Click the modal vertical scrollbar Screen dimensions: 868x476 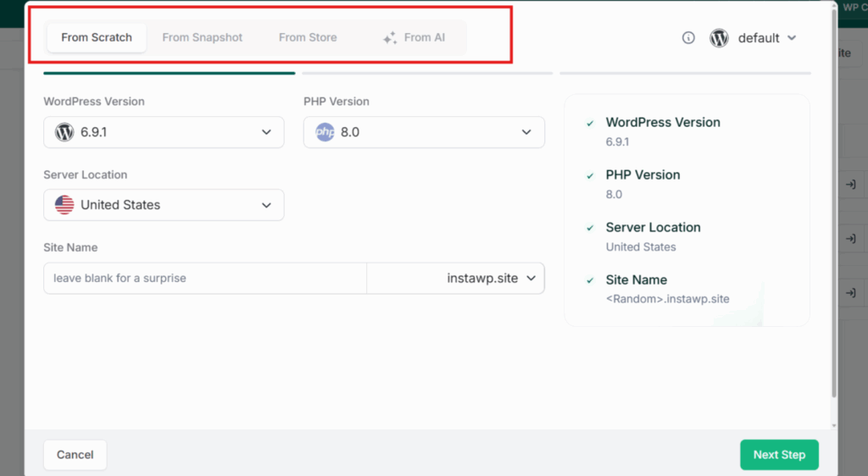tap(834, 202)
